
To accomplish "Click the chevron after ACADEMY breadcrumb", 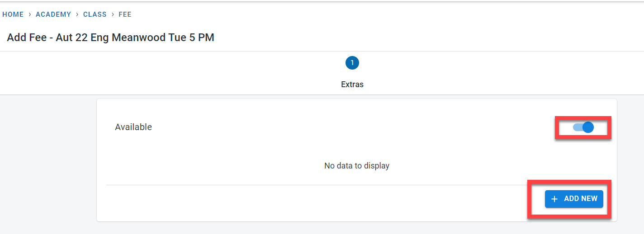I will pyautogui.click(x=77, y=14).
